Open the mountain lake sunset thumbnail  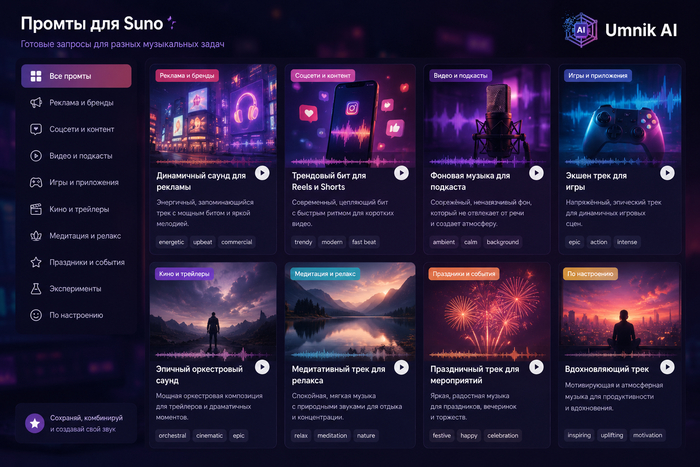click(x=350, y=311)
